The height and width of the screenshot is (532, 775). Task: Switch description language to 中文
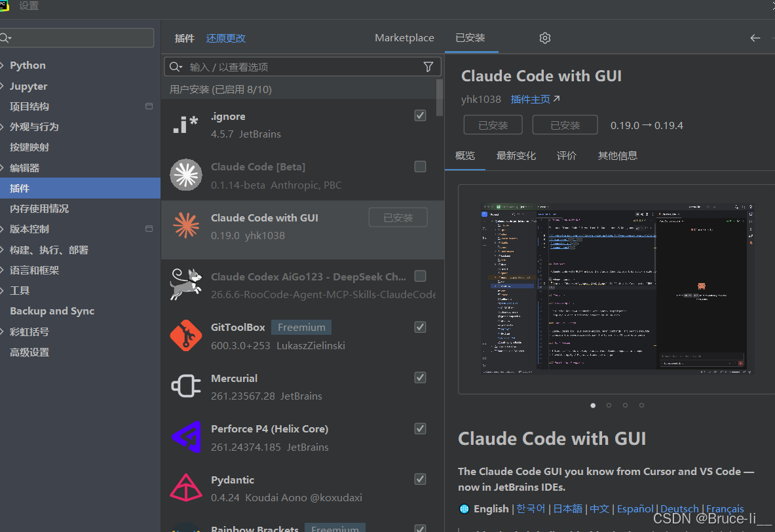[599, 509]
